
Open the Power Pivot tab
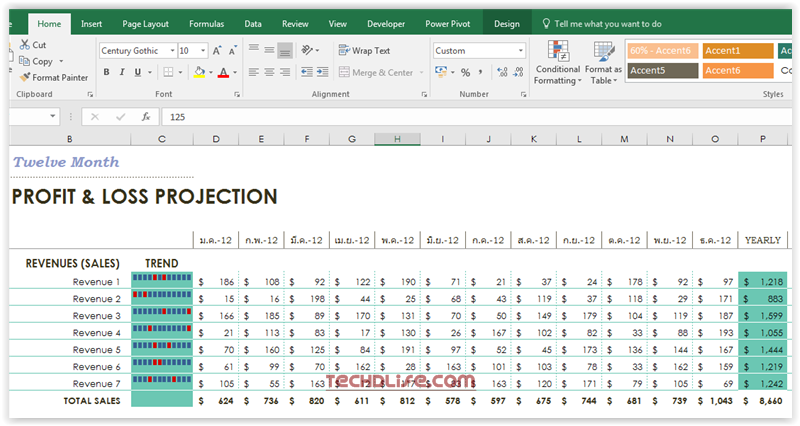coord(447,24)
